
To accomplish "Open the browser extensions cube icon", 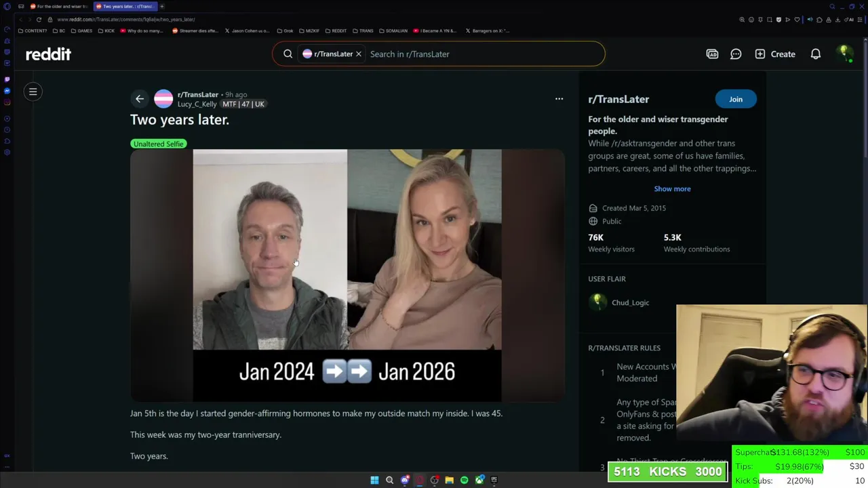I will click(819, 20).
